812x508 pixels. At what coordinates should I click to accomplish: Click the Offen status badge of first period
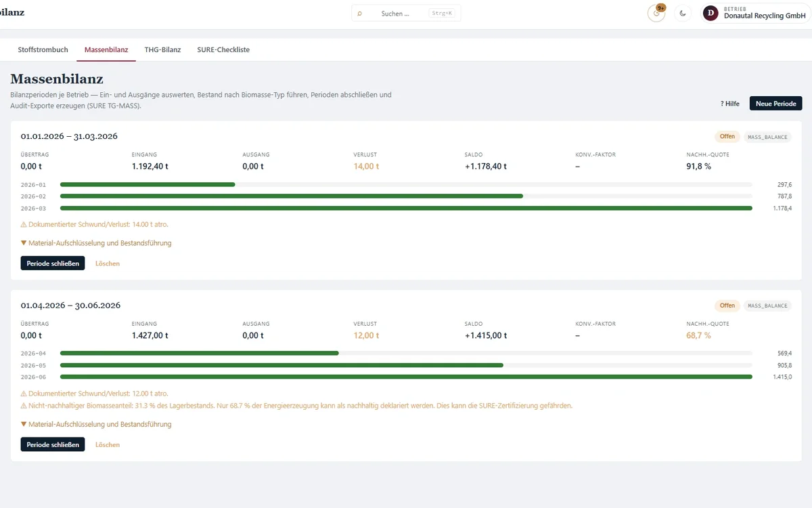click(x=727, y=137)
